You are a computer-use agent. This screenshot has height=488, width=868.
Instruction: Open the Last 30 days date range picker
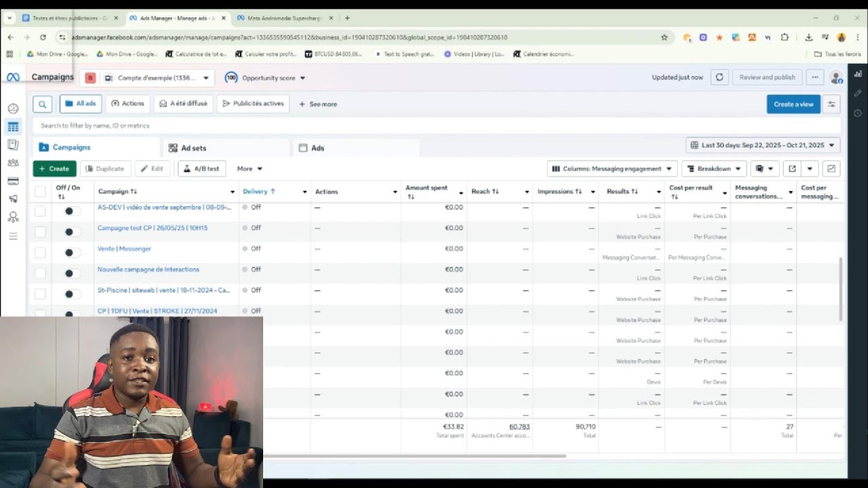pyautogui.click(x=763, y=145)
